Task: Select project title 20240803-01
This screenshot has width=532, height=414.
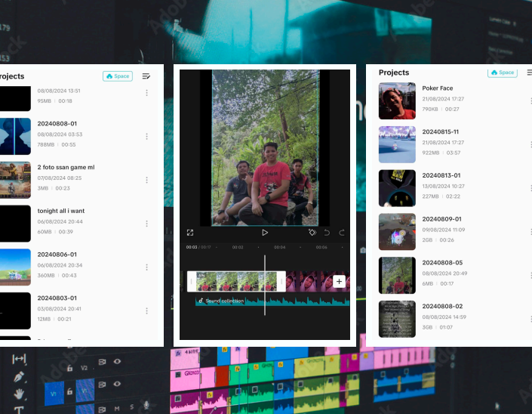Action: [57, 298]
